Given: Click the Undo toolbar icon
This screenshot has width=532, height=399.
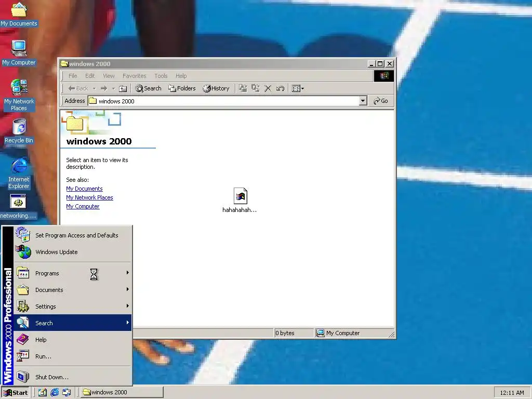Looking at the screenshot, I should 280,88.
